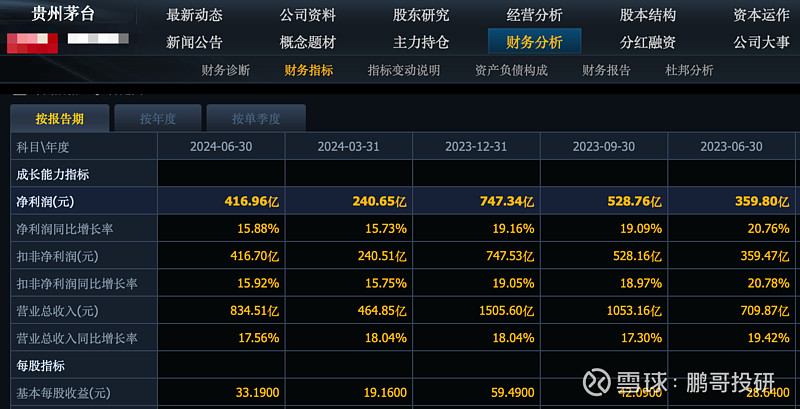Click the 19.42% revenue growth cell
The height and width of the screenshot is (409, 800).
tap(768, 338)
